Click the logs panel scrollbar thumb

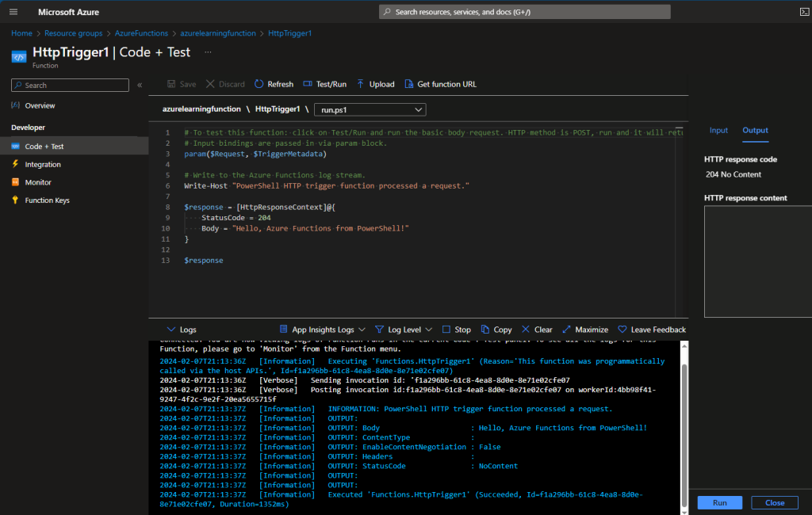684,435
